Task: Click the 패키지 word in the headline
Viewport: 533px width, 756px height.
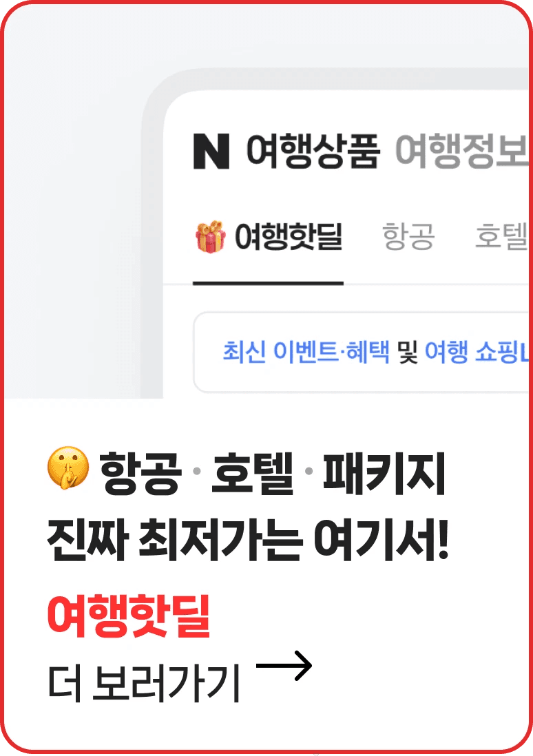Action: pos(384,474)
